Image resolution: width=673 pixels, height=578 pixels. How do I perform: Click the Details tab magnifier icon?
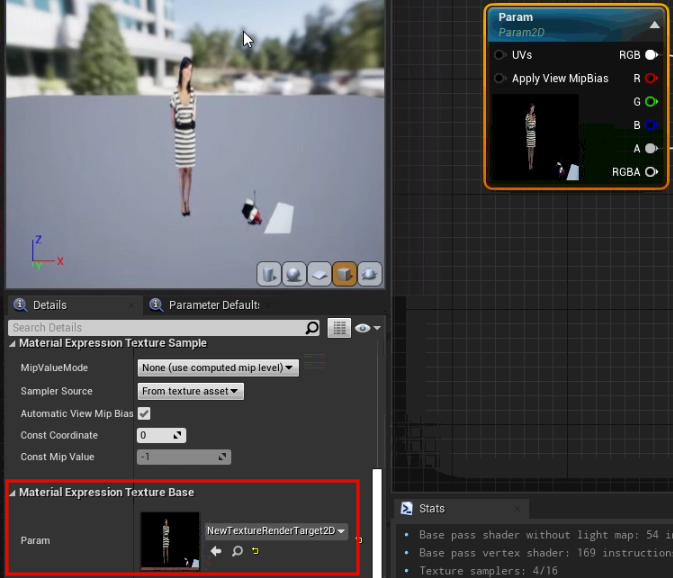click(x=20, y=305)
